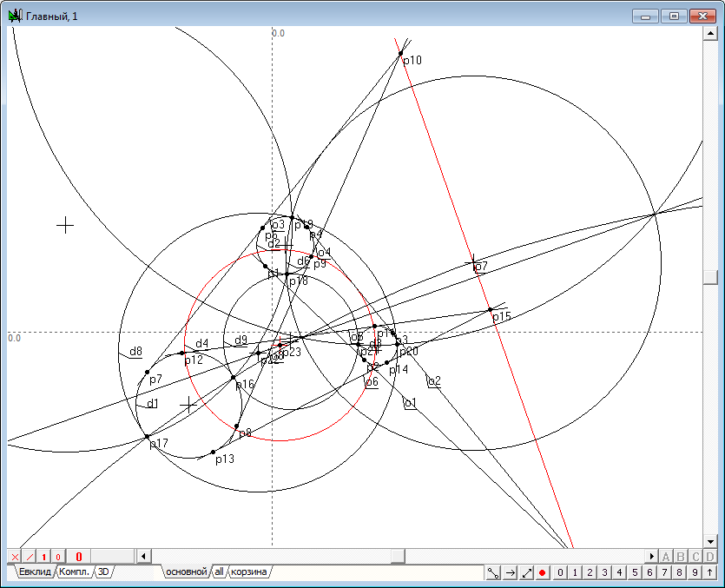The image size is (725, 588).
Task: Click the greyed A button
Action: click(x=666, y=556)
